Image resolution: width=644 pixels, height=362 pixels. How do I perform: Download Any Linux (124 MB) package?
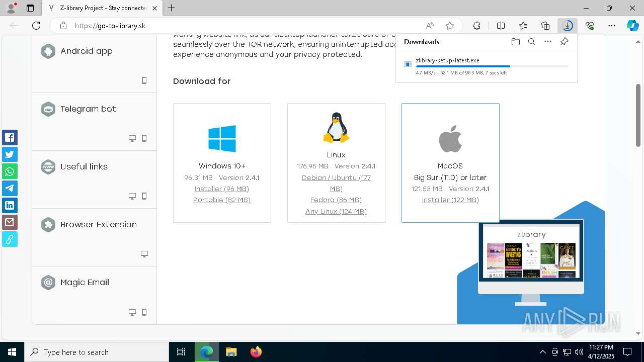[336, 211]
